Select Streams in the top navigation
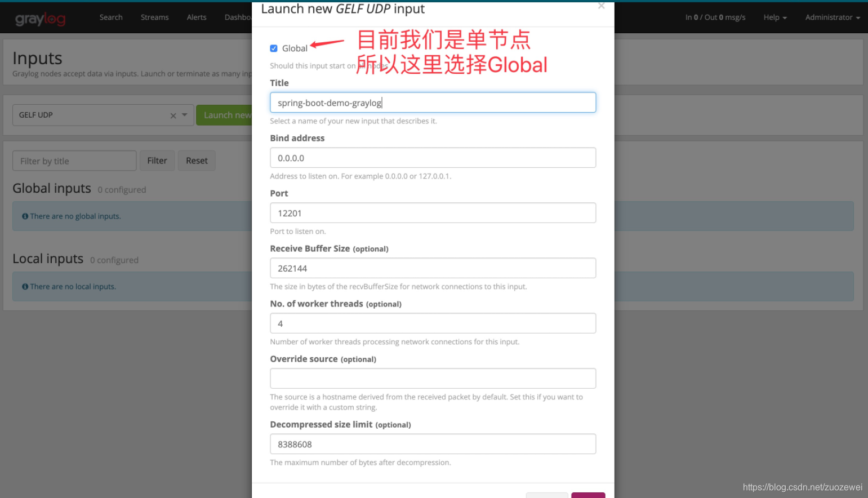 tap(154, 17)
